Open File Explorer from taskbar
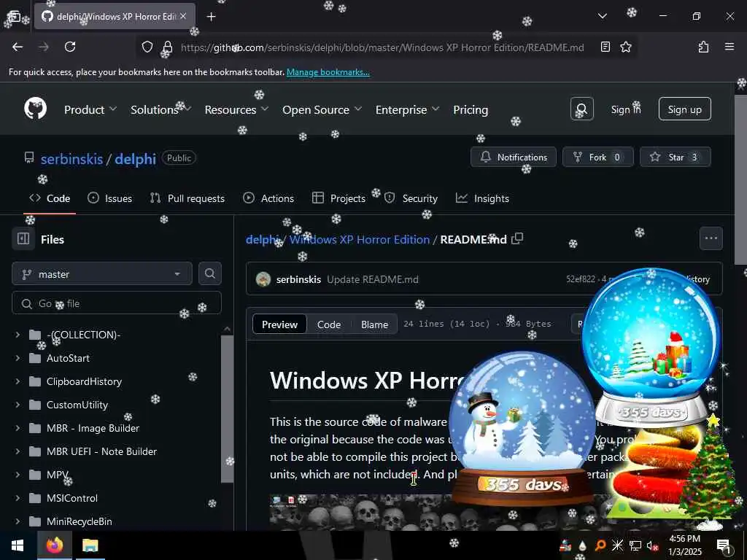The image size is (747, 560). pos(89,545)
